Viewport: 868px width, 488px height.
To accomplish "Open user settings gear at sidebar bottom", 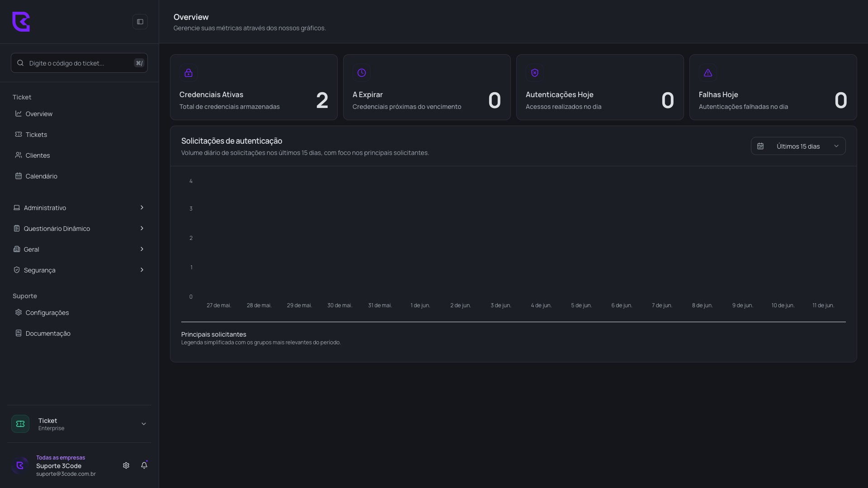I will (126, 465).
